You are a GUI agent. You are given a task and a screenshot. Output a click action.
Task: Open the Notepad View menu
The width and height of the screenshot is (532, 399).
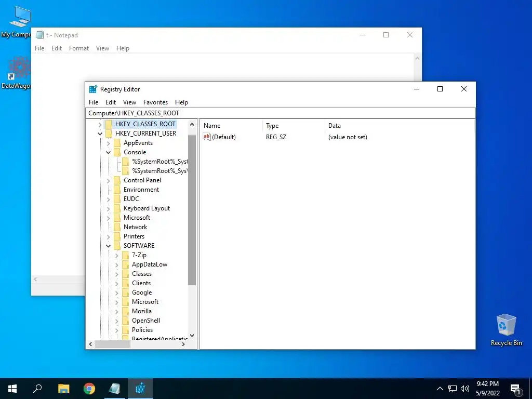(x=102, y=48)
